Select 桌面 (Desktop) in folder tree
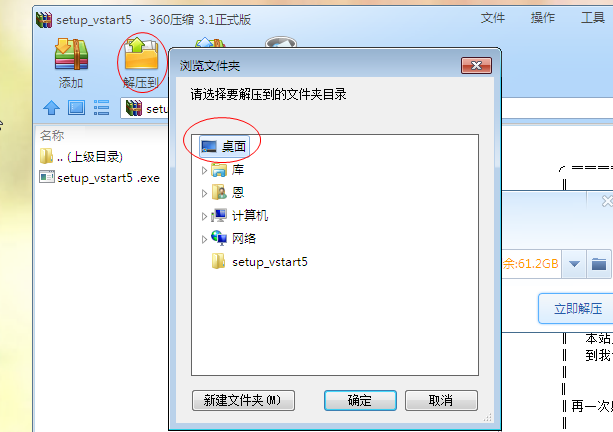Image resolution: width=613 pixels, height=432 pixels. pyautogui.click(x=224, y=147)
